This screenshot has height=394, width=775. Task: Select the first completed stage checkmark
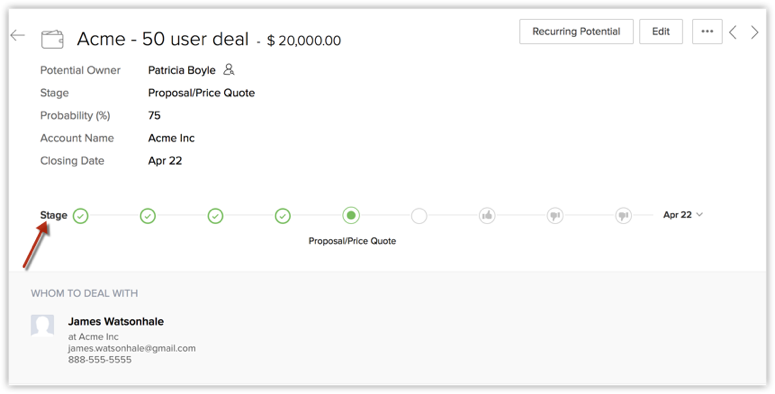pyautogui.click(x=81, y=216)
